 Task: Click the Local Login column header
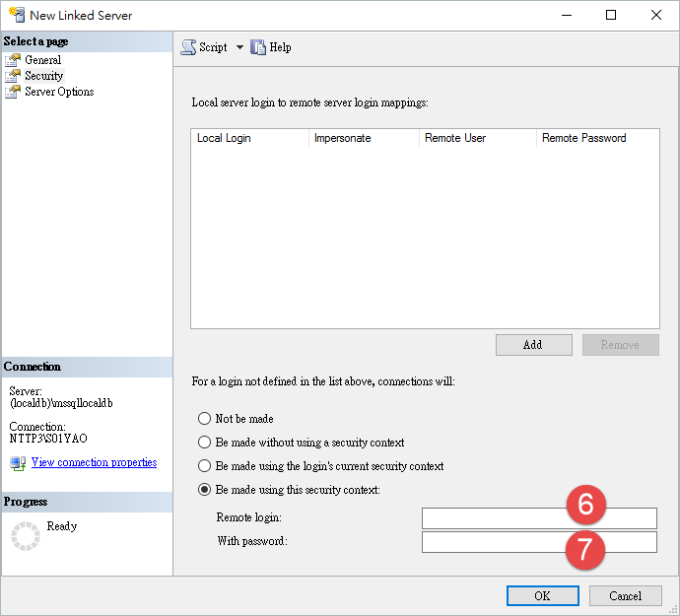pyautogui.click(x=249, y=138)
